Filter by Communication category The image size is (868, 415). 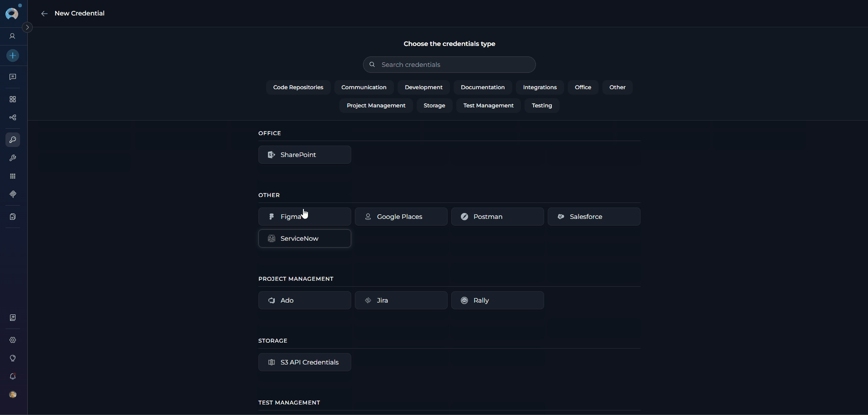pos(364,87)
